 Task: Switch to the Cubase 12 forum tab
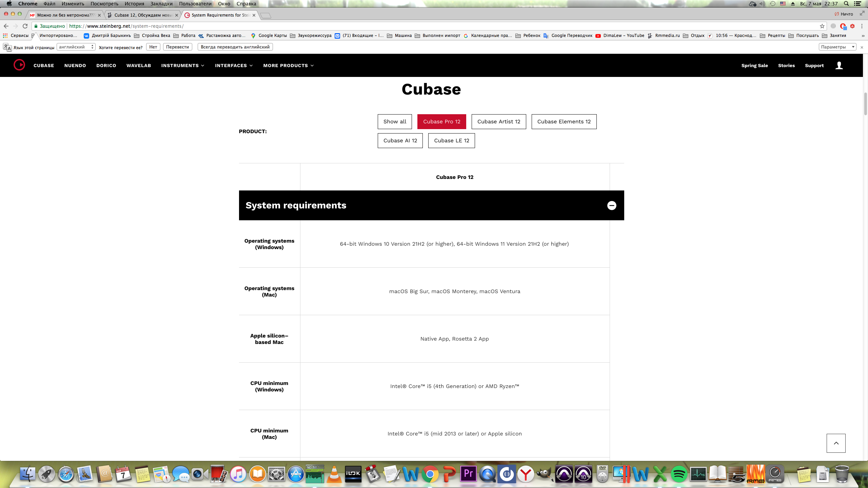(x=143, y=15)
